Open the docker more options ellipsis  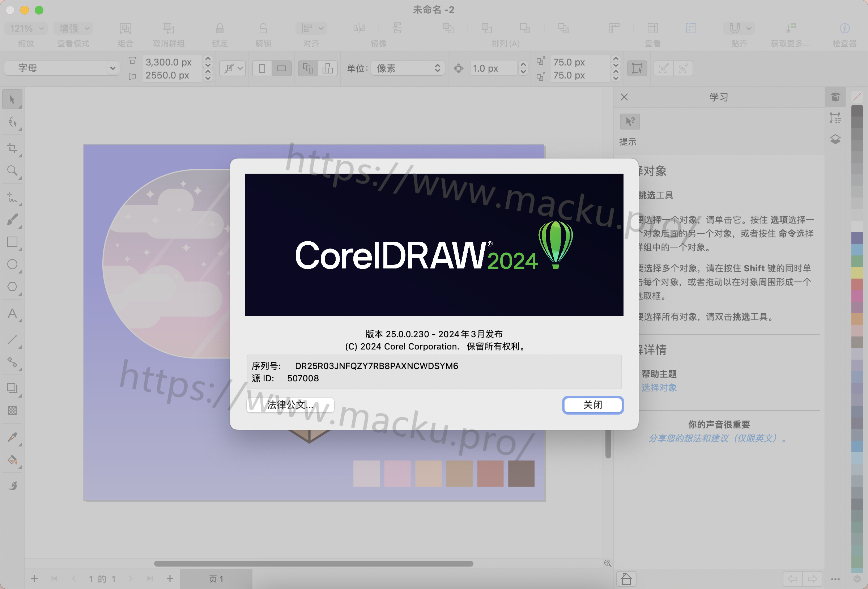click(x=835, y=579)
